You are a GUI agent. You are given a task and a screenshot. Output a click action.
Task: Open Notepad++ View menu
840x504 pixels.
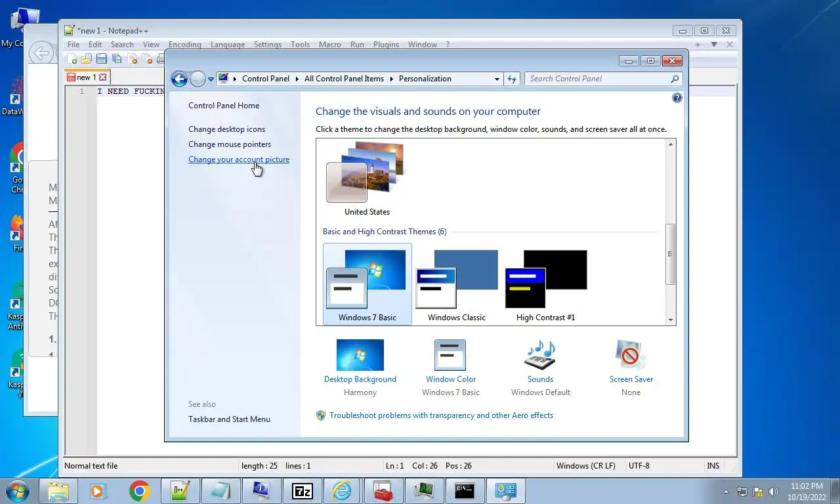click(x=151, y=45)
